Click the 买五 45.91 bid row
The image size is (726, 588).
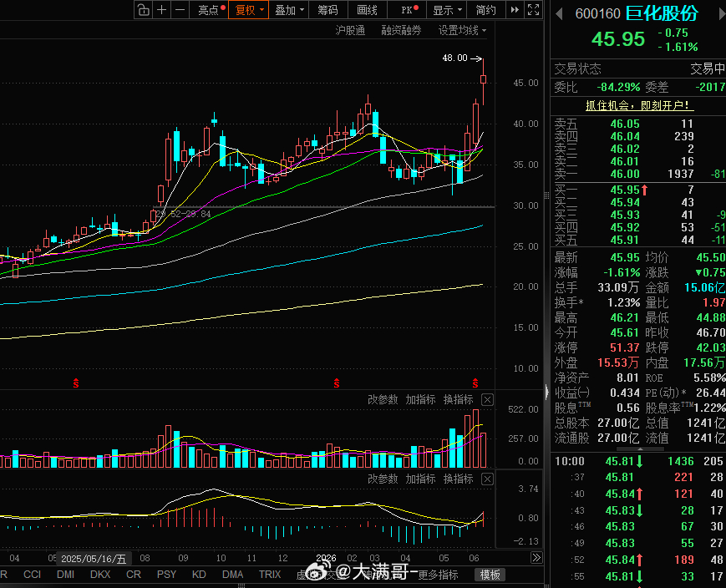638,240
